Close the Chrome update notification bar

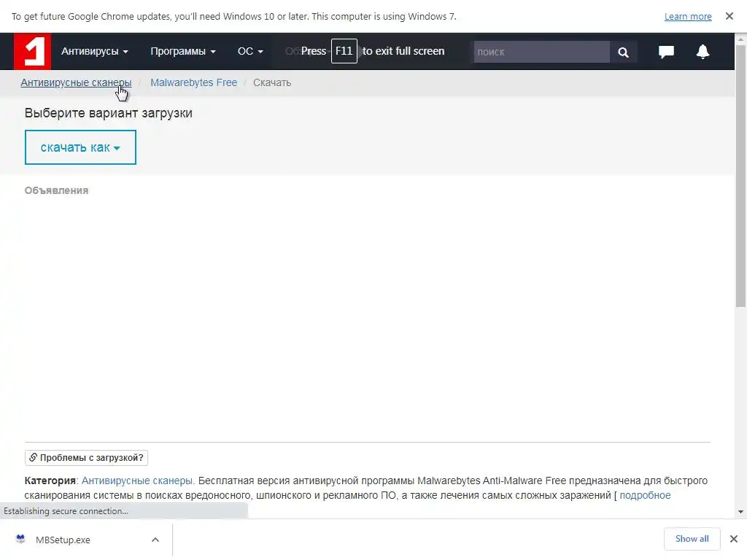pyautogui.click(x=729, y=16)
